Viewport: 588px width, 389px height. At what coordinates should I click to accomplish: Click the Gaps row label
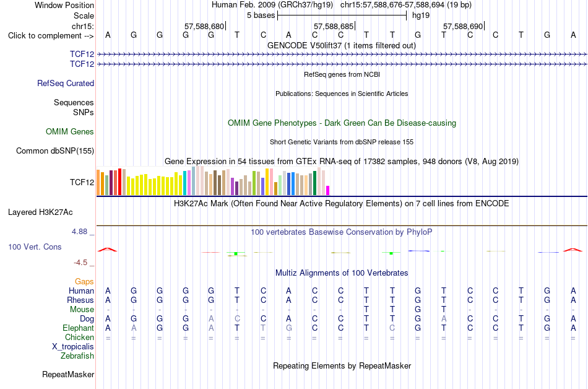pyautogui.click(x=84, y=281)
